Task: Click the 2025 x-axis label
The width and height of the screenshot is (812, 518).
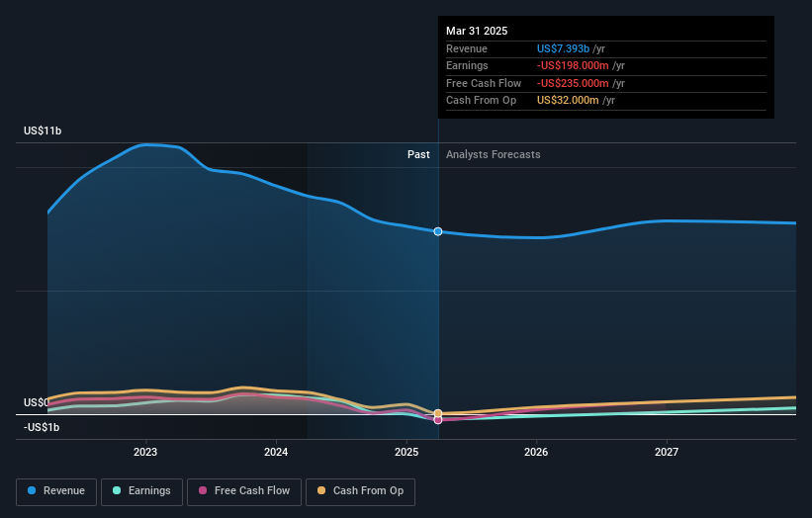Action: (406, 452)
